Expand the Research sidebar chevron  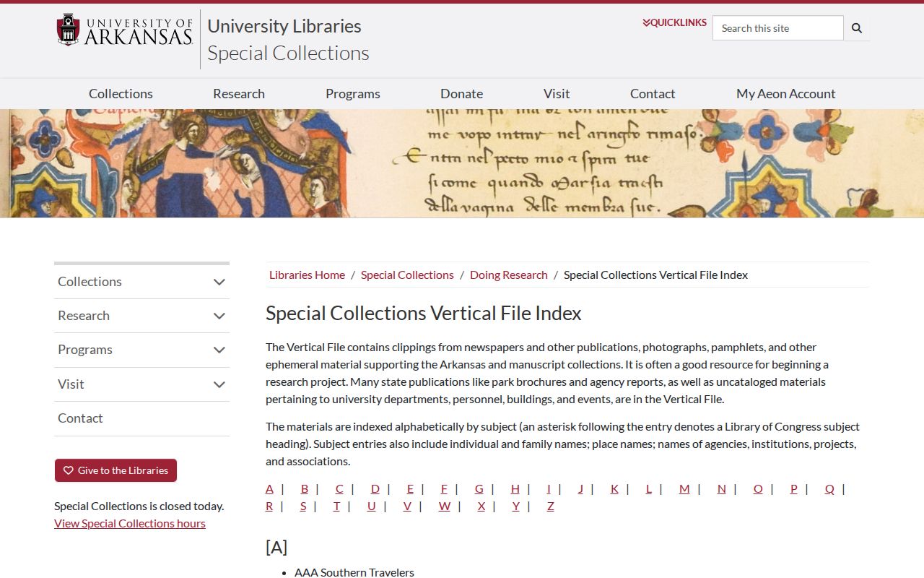pyautogui.click(x=219, y=316)
